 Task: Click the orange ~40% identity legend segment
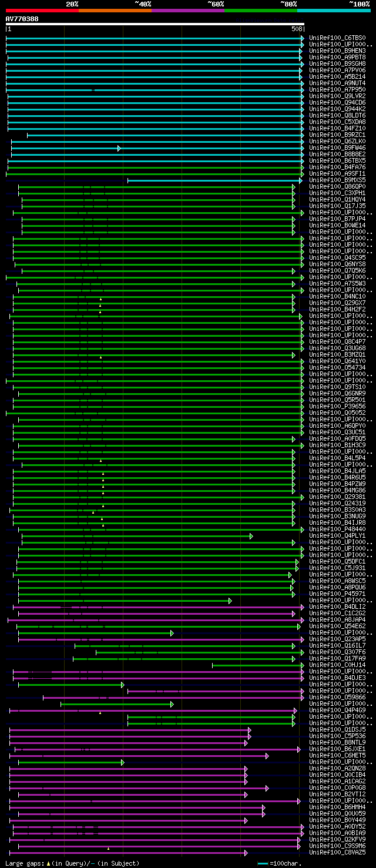point(115,10)
